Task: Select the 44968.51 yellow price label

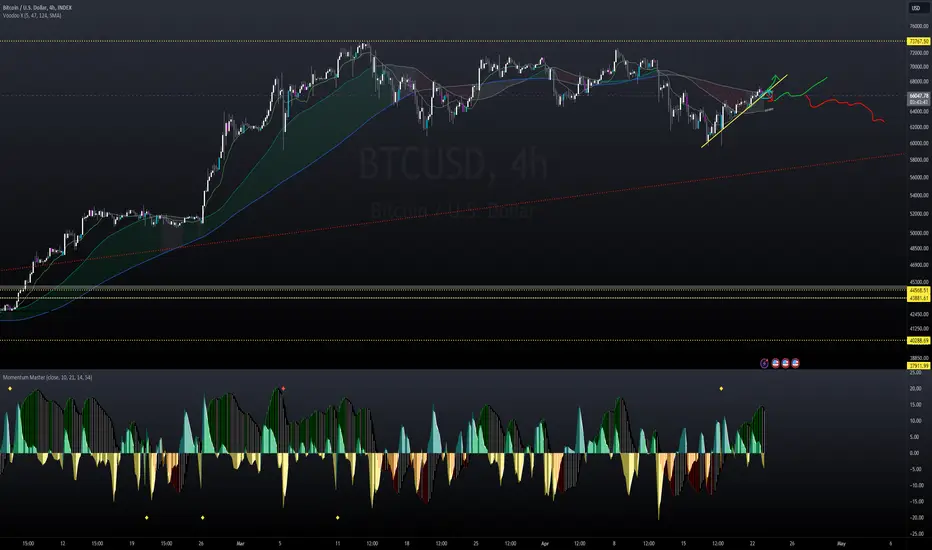Action: pos(918,290)
